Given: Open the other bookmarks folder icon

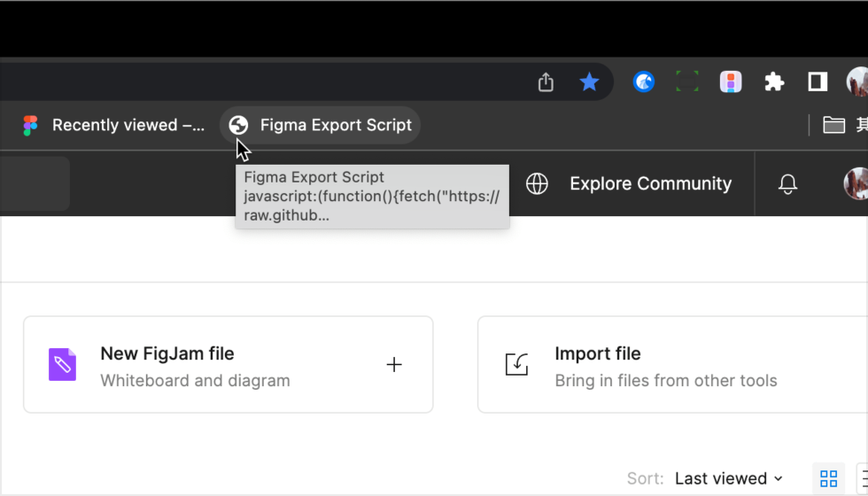Looking at the screenshot, I should (x=833, y=125).
